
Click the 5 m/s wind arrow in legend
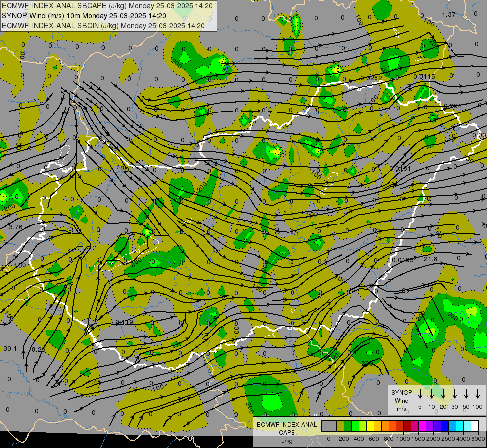420,394
